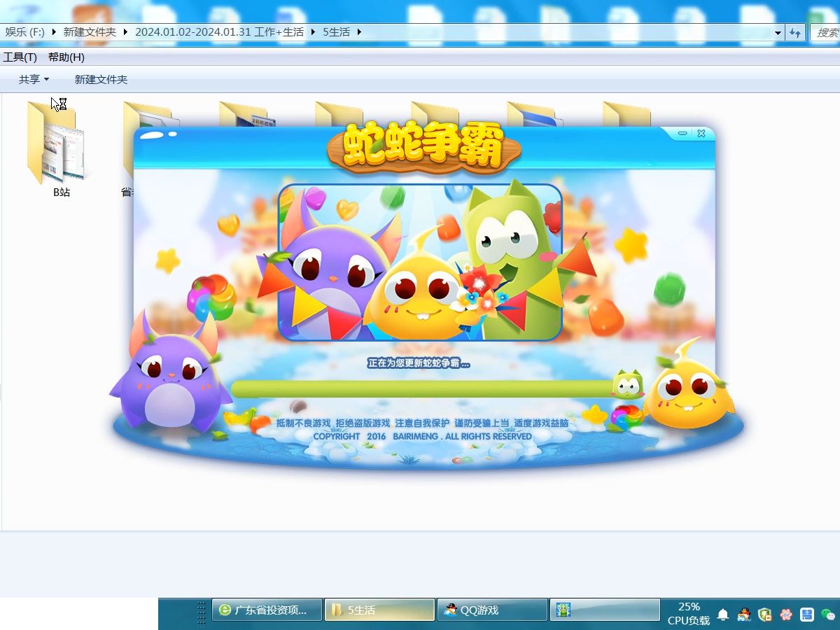Expand the arrow after 新建文件夹 breadcrumb

pyautogui.click(x=126, y=32)
